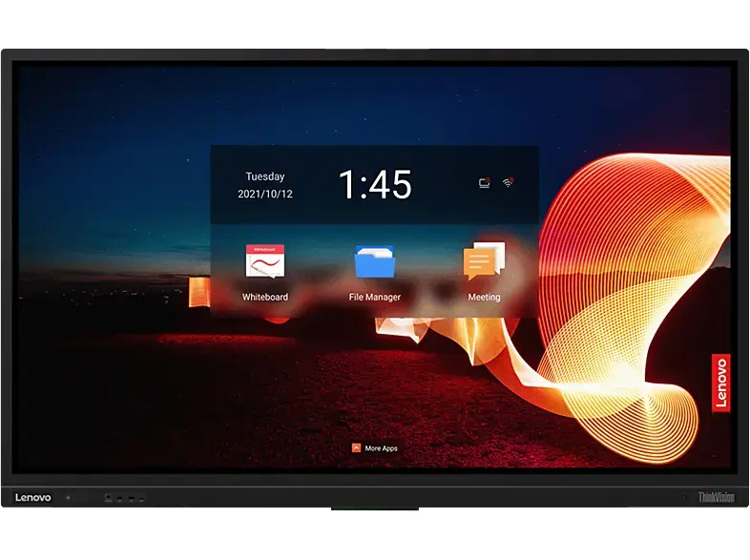Image resolution: width=750 pixels, height=560 pixels.
Task: Click the red Lenovo tag on right bezel
Action: click(720, 383)
